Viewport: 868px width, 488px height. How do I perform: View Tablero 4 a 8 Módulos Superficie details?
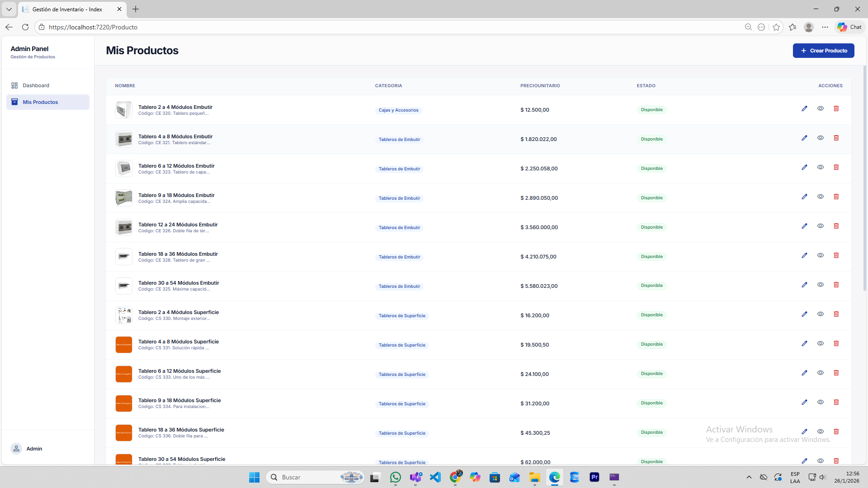820,343
